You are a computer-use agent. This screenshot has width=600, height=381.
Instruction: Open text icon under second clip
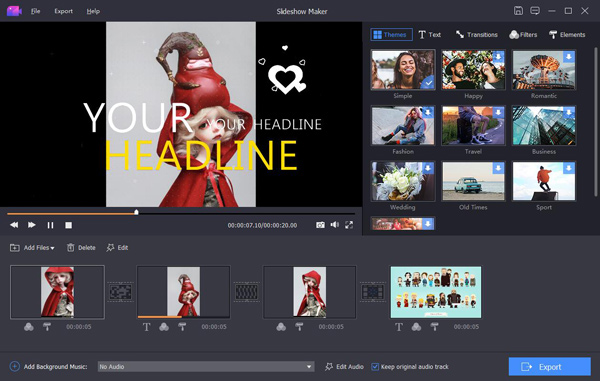tap(147, 327)
